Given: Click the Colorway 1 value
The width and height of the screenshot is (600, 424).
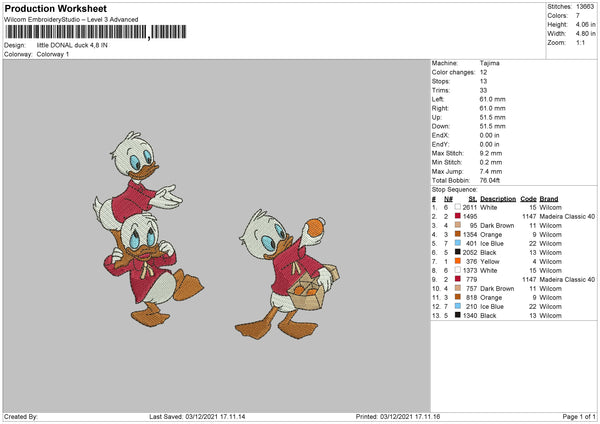Looking at the screenshot, I should (53, 54).
